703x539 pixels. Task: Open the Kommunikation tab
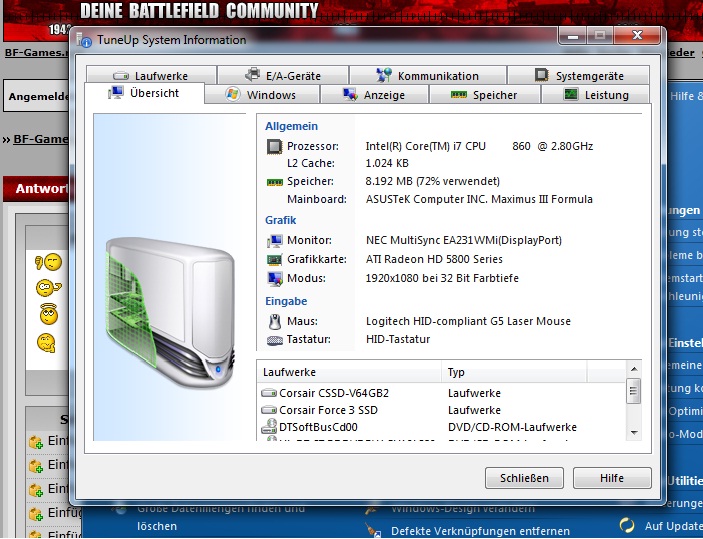pyautogui.click(x=427, y=76)
